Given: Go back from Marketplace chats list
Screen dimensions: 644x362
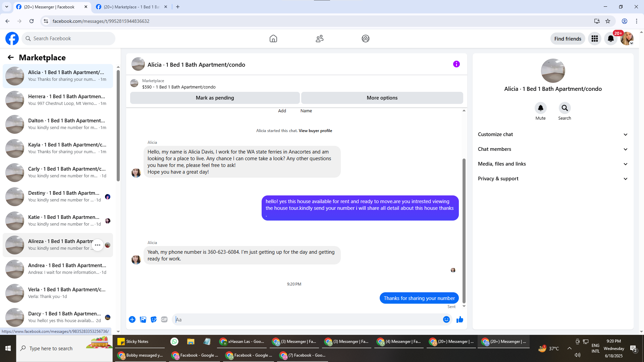Looking at the screenshot, I should [x=11, y=57].
